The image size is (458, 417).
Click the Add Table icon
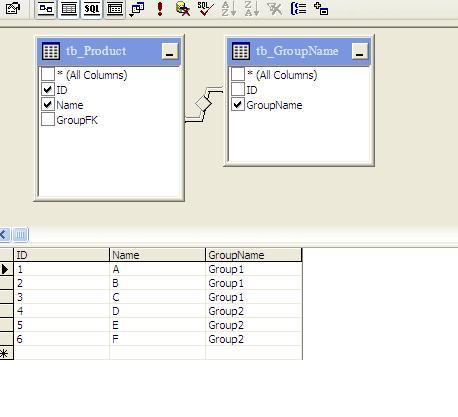(321, 9)
